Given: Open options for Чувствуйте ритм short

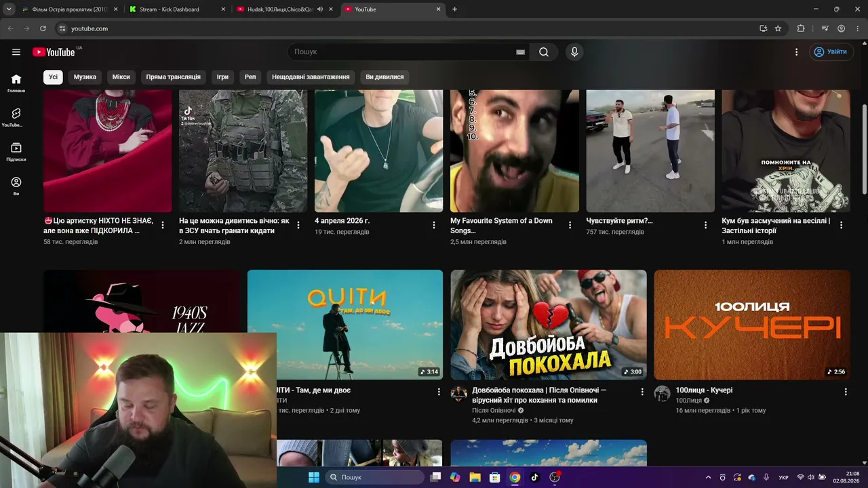Looking at the screenshot, I should [705, 225].
